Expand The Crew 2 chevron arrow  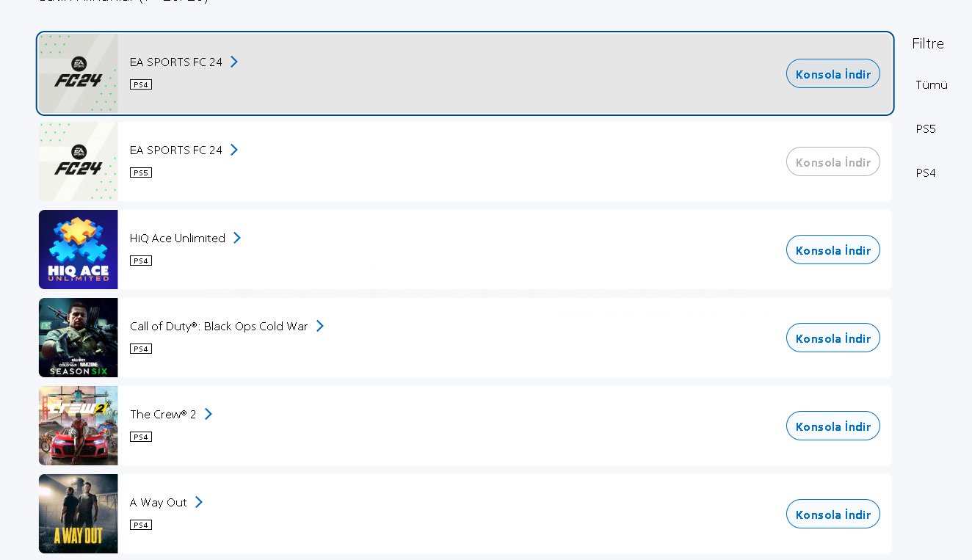208,414
